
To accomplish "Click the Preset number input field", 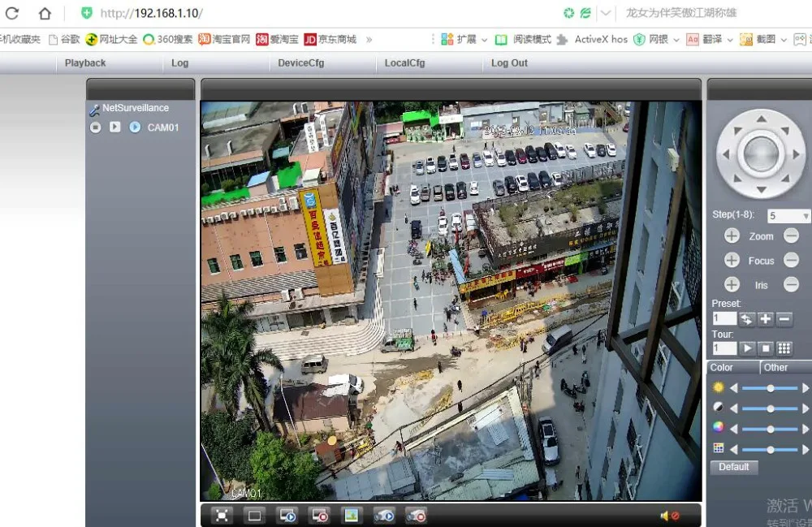I will pyautogui.click(x=724, y=318).
